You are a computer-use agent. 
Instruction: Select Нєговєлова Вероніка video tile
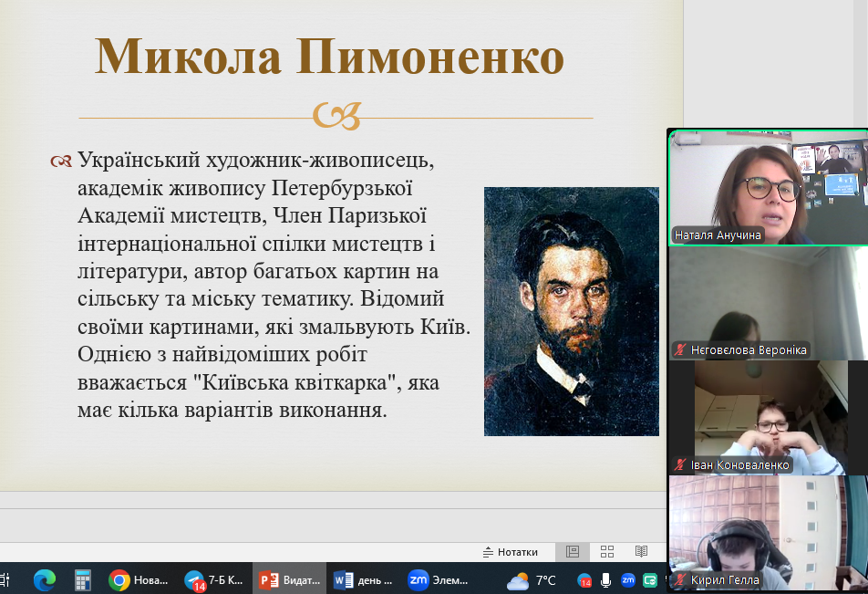pos(769,303)
